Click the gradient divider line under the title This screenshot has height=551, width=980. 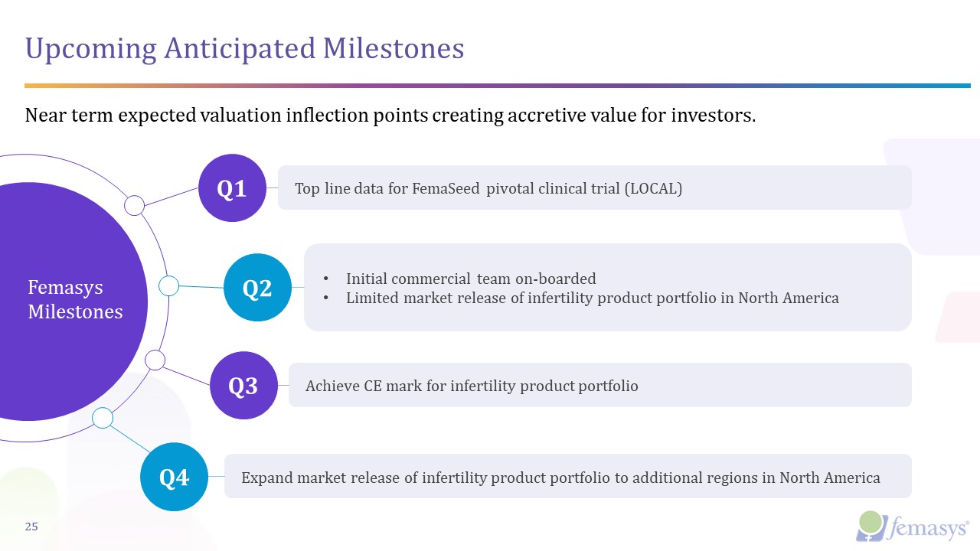coord(498,85)
